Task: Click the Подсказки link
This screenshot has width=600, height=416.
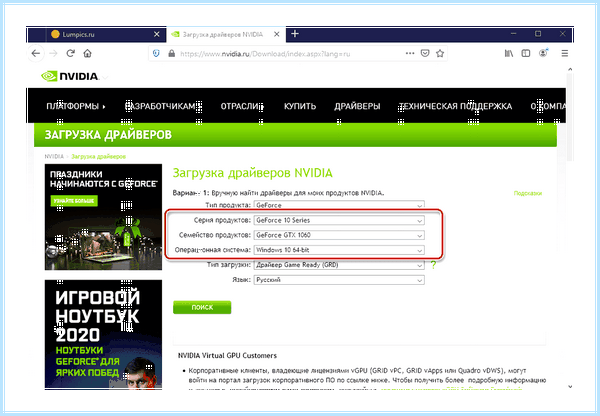Action: [x=528, y=193]
